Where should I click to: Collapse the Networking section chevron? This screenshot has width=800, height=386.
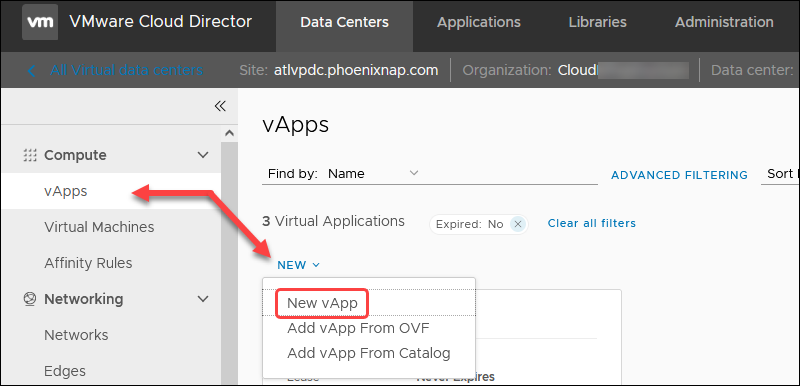point(203,299)
